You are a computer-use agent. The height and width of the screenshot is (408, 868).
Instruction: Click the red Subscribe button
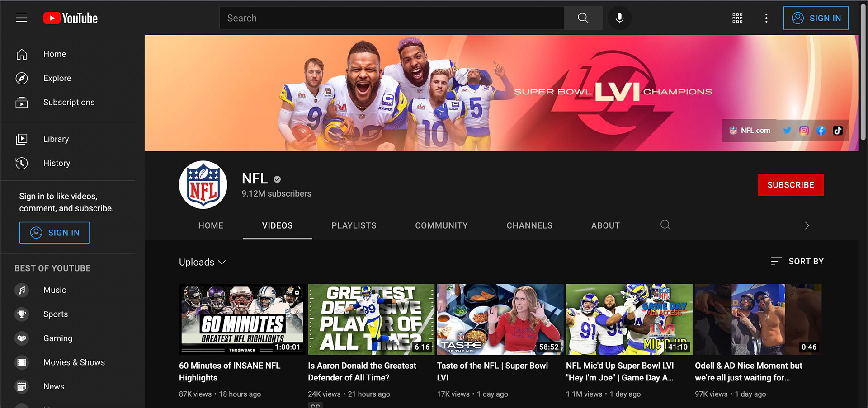coord(791,185)
